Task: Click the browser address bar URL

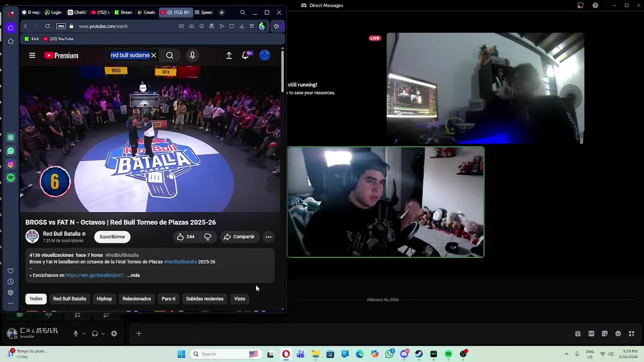Action: click(103, 26)
